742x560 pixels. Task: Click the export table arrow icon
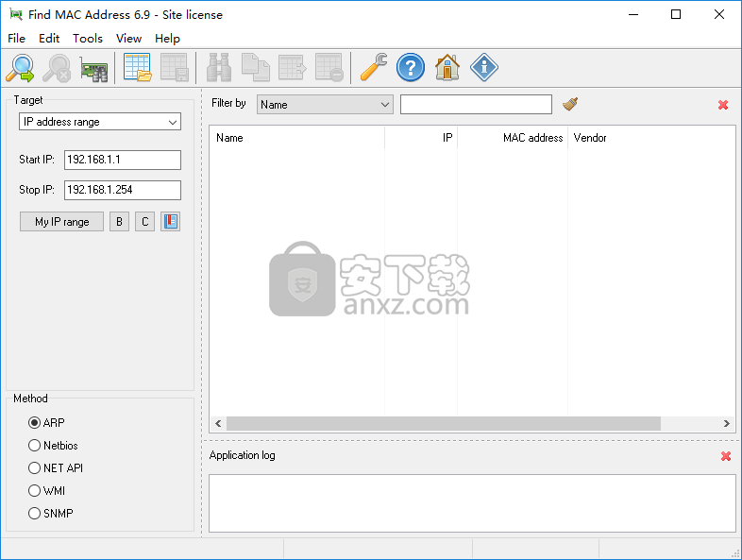point(293,68)
